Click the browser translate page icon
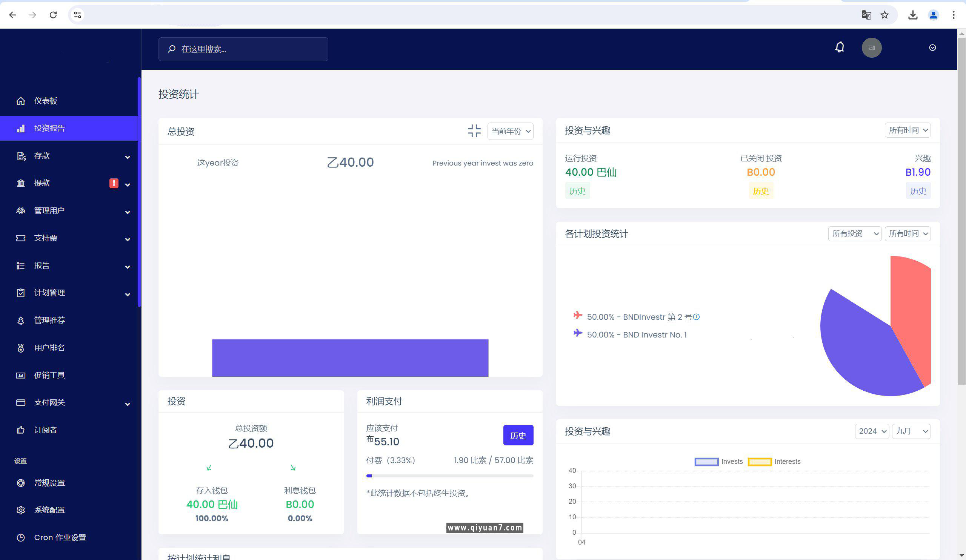 pyautogui.click(x=866, y=15)
